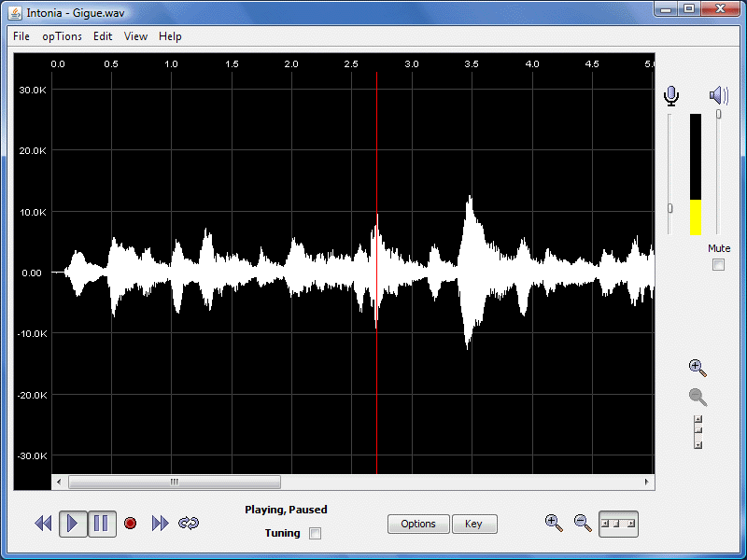Click the Java icon in the title bar

(x=15, y=13)
